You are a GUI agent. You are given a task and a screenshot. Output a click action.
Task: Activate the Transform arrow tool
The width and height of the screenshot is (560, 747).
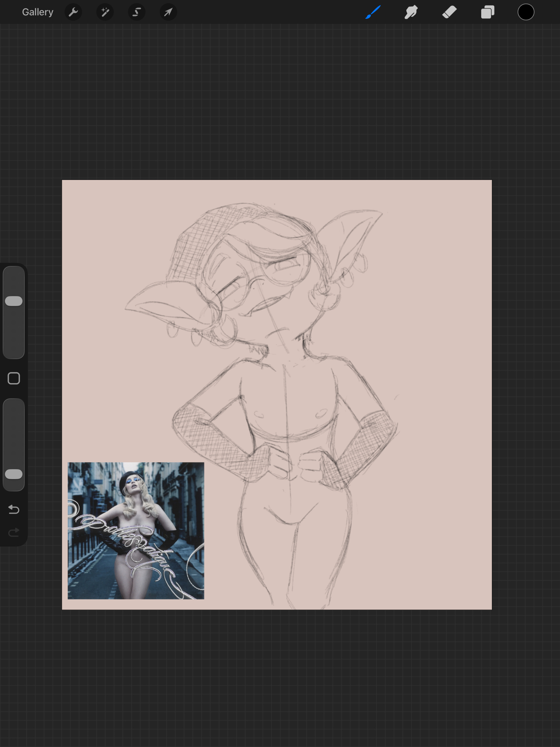[x=168, y=12]
